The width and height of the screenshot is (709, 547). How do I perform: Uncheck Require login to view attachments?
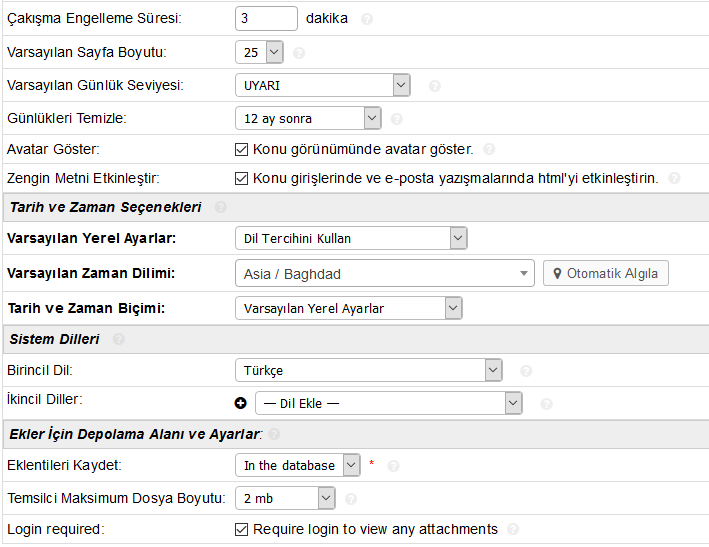241,529
